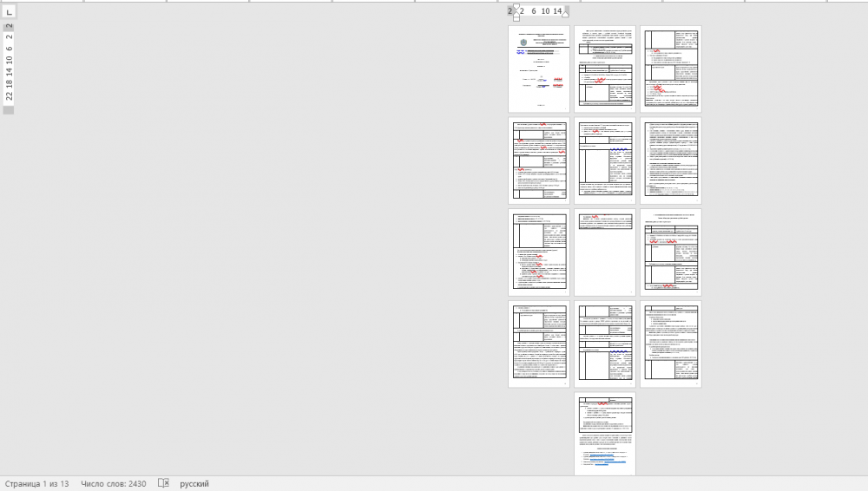Click the page 1 of 13 indicator
This screenshot has height=491, width=868.
[36, 483]
